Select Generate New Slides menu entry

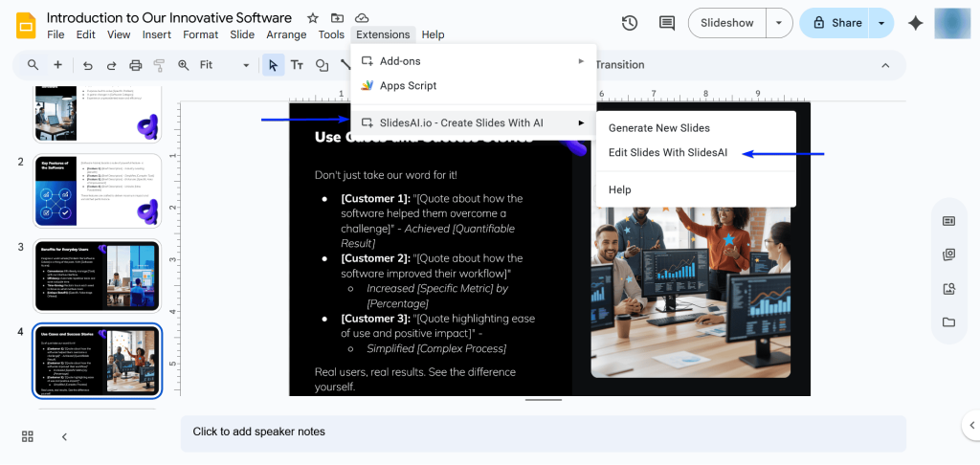pyautogui.click(x=659, y=128)
